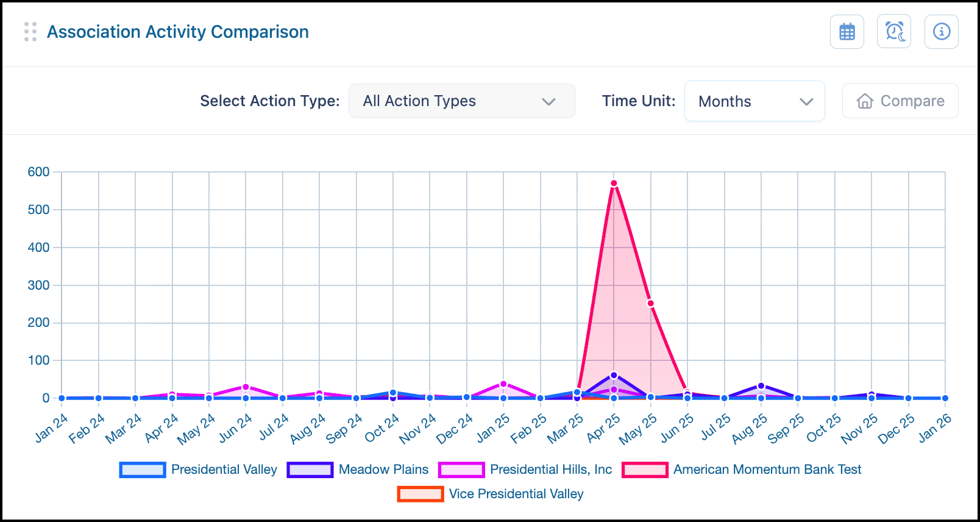Open the All Action Types dropdown
The height and width of the screenshot is (522, 980).
click(x=462, y=101)
